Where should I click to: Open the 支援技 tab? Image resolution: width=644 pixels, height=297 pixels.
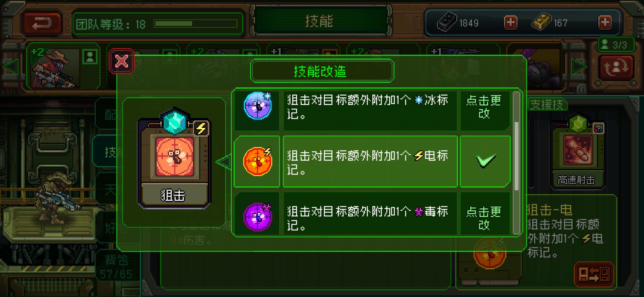(x=547, y=104)
